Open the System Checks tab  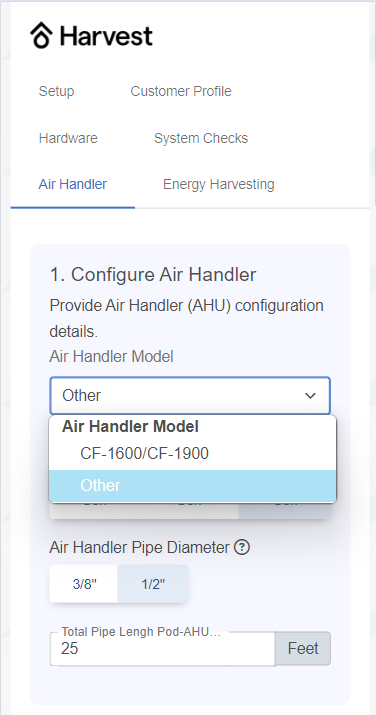[x=201, y=138]
